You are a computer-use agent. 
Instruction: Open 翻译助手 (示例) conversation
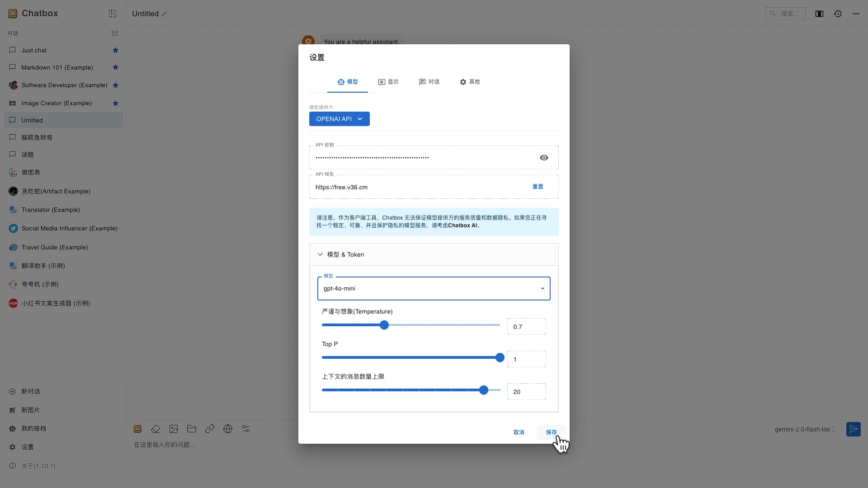[64, 266]
